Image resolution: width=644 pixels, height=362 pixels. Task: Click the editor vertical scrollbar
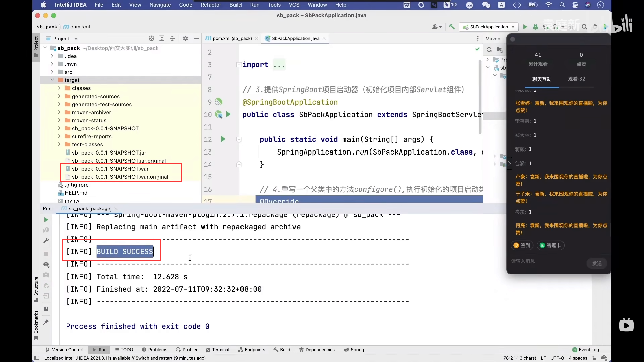[x=480, y=97]
